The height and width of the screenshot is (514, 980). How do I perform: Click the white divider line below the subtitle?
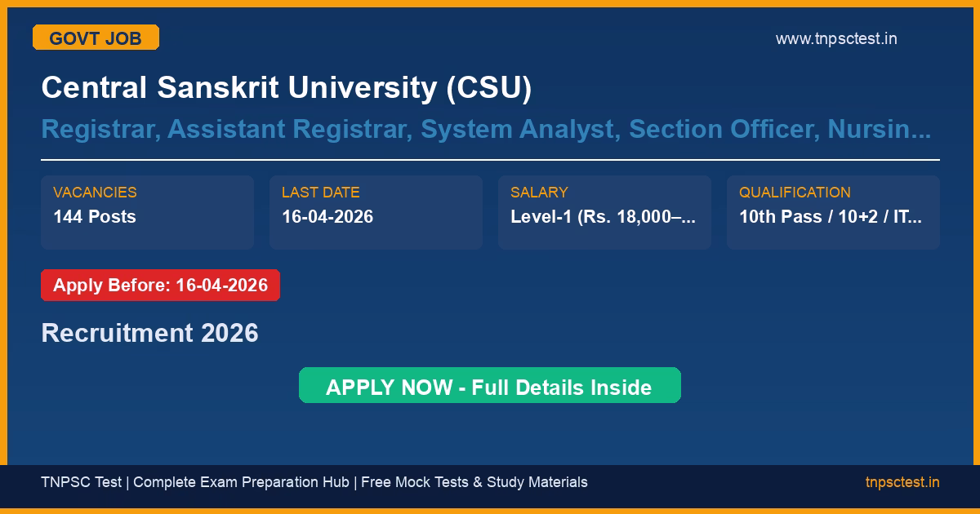click(490, 160)
